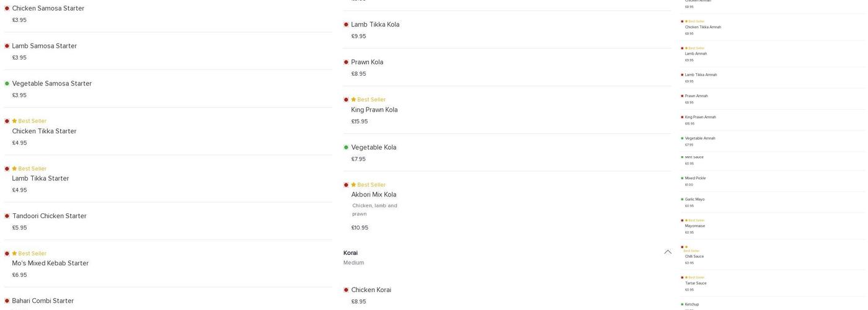Select Chicken Samosa Starter item
This screenshot has width=868, height=310.
(x=48, y=9)
